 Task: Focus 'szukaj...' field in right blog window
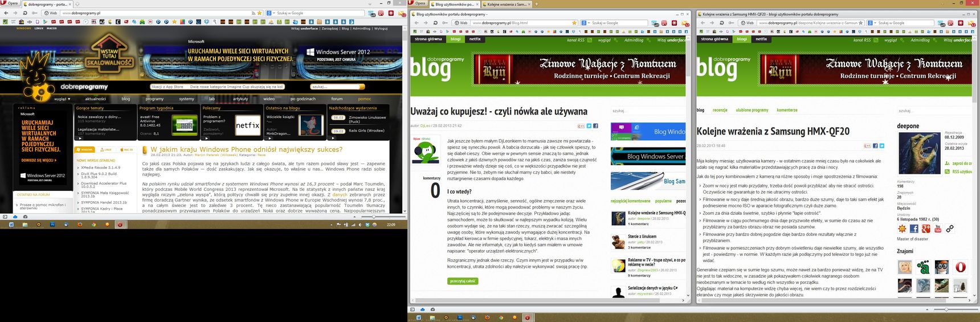click(933, 111)
